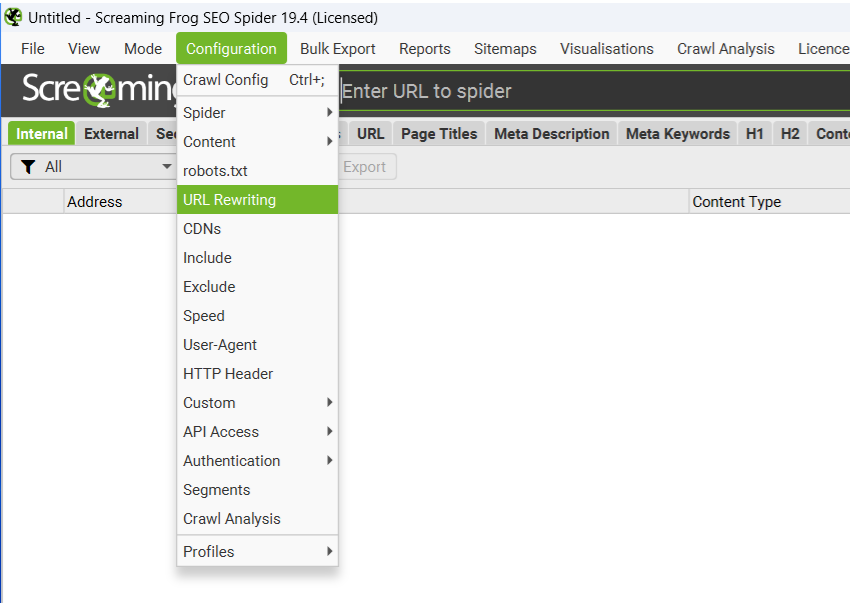Viewport: 850px width, 603px height.
Task: Switch to the URL tab
Action: (370, 133)
